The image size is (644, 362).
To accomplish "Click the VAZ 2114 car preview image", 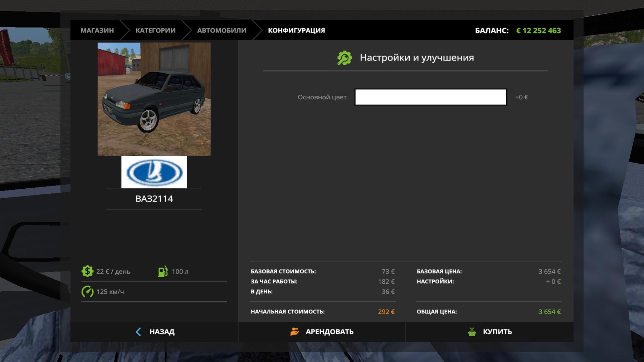I will click(x=154, y=99).
